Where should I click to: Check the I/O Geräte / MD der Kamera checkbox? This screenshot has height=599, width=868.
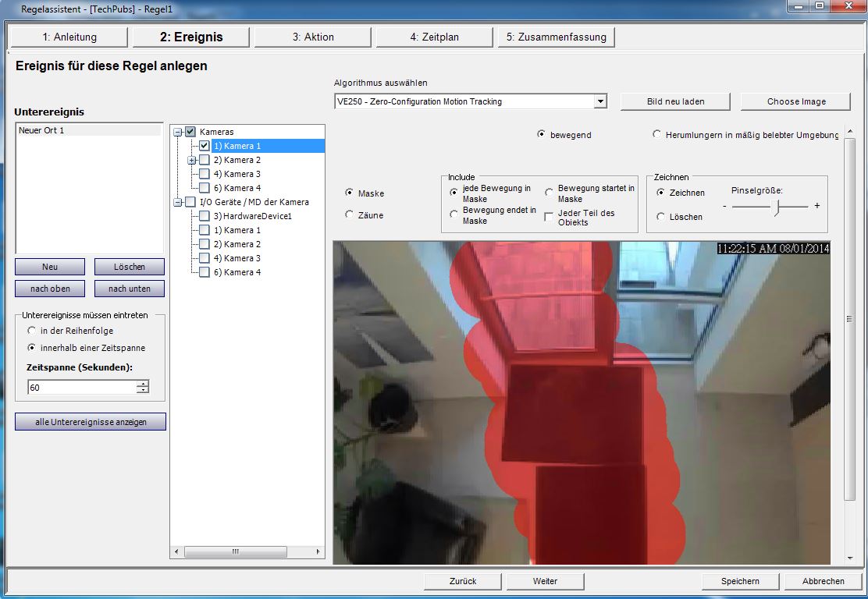click(190, 202)
